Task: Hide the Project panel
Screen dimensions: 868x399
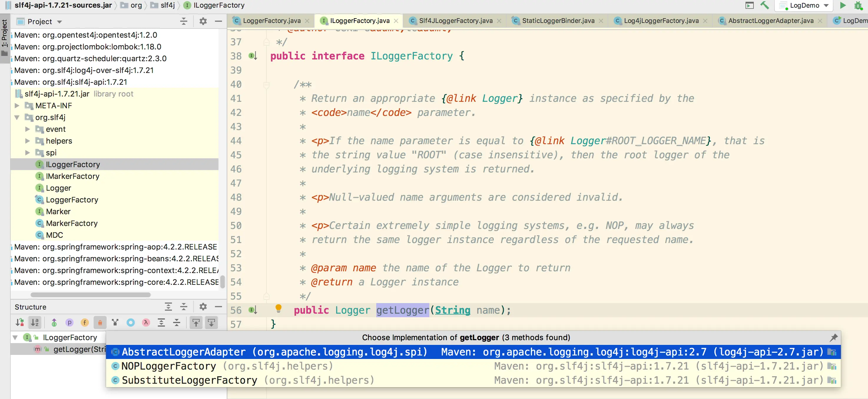Action: pos(218,21)
